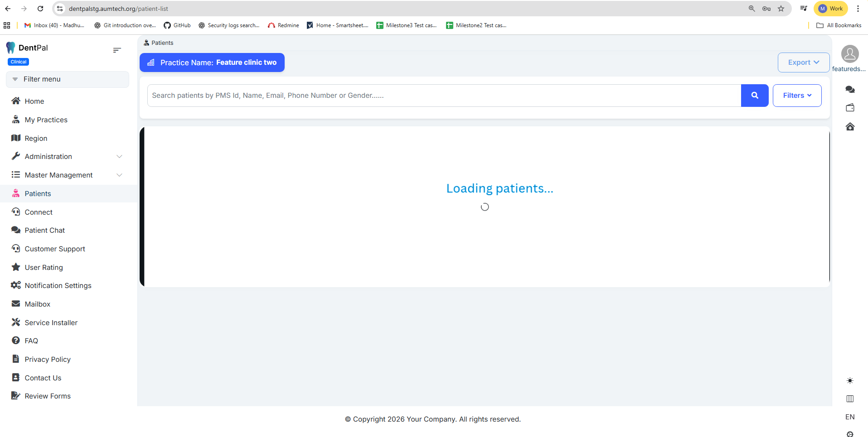Switch language using the EN toggle
The width and height of the screenshot is (868, 437).
(x=850, y=417)
